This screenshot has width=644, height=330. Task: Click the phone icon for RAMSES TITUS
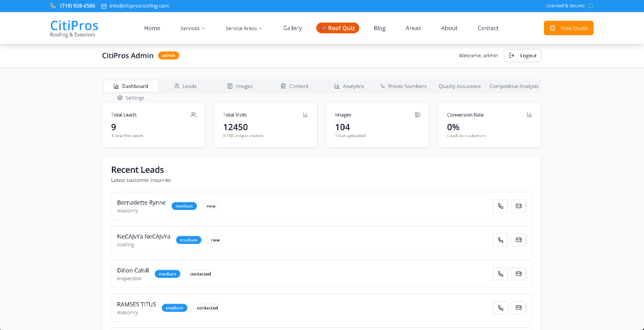coord(501,307)
